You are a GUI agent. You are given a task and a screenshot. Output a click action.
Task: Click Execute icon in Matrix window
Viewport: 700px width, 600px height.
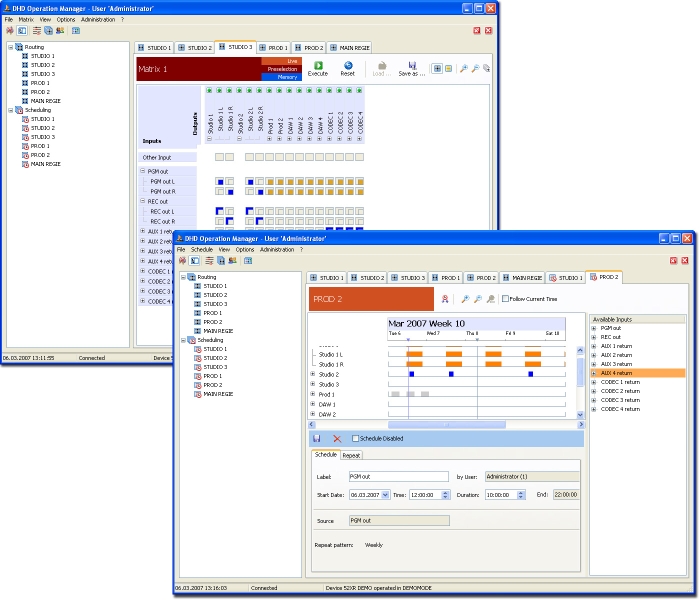point(318,66)
